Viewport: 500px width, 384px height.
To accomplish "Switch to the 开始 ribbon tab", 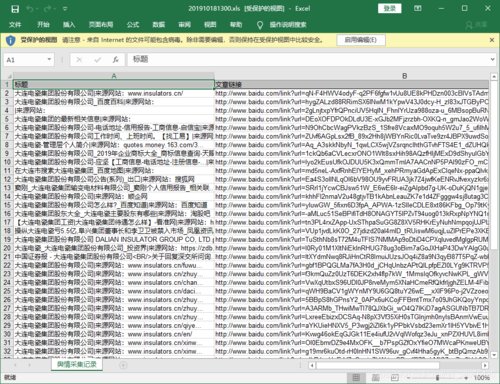I will [43, 25].
